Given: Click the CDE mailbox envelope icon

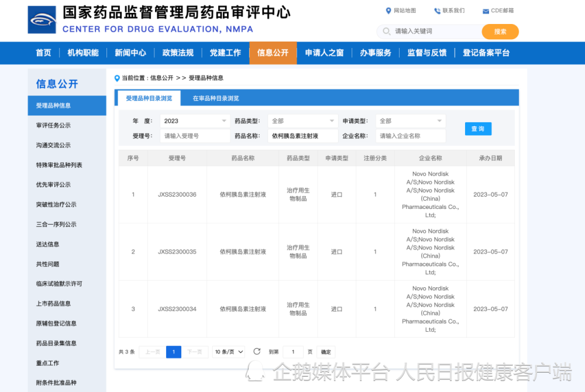Looking at the screenshot, I should click(486, 11).
